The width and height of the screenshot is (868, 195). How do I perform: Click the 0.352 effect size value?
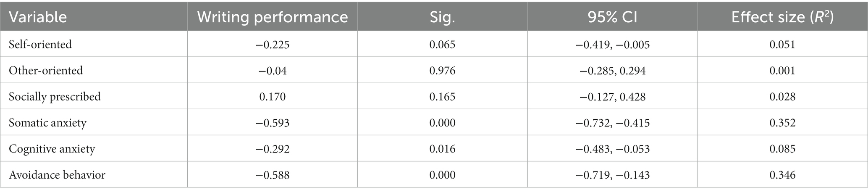[783, 123]
